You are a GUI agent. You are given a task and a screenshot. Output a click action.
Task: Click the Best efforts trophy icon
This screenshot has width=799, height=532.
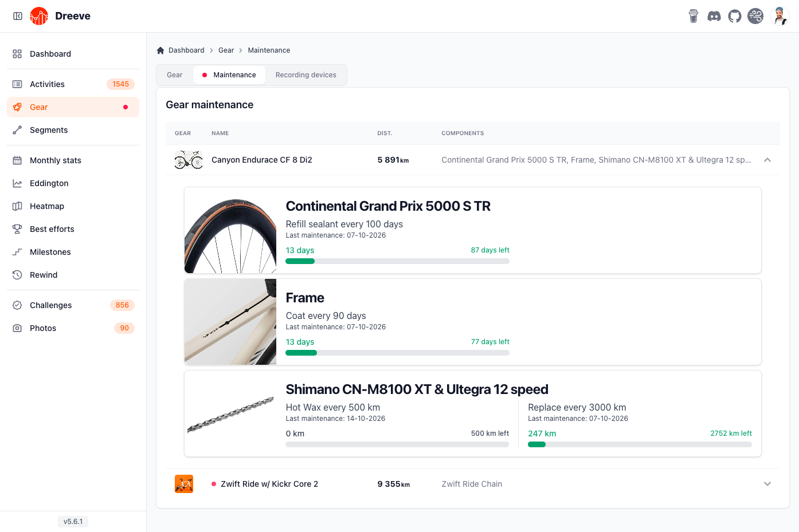coord(17,229)
